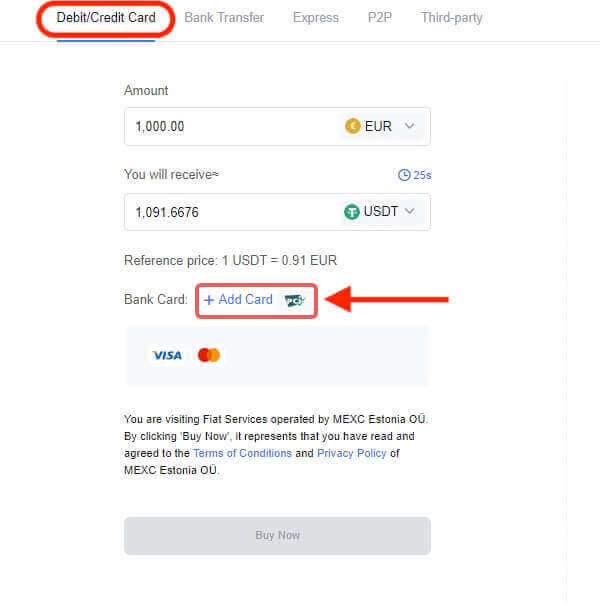Click the EUR coin icon

[352, 127]
